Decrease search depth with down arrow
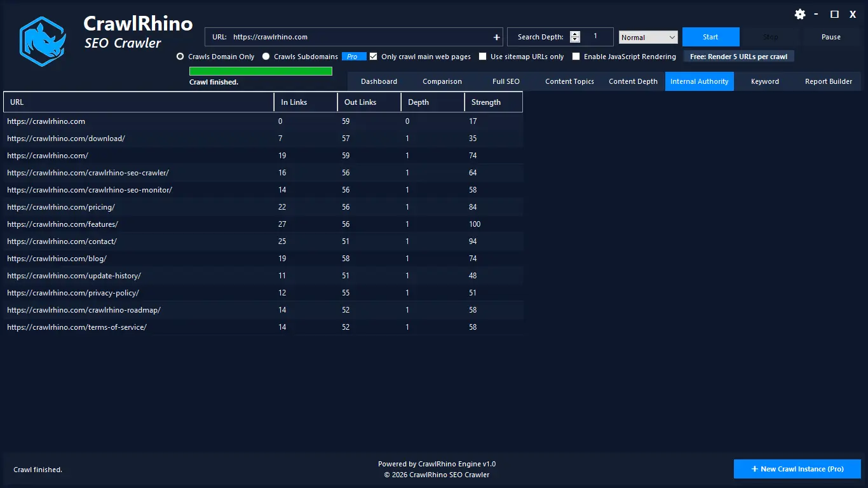This screenshot has height=488, width=868. 575,40
